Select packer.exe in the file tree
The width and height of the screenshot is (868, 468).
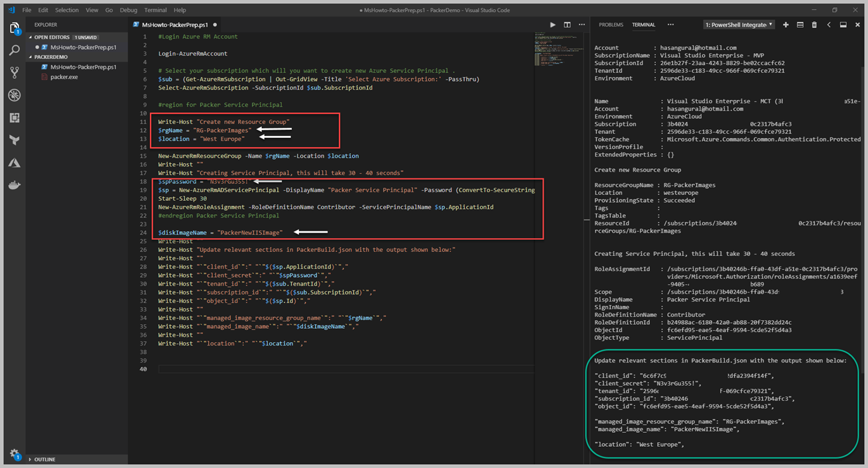(x=64, y=77)
